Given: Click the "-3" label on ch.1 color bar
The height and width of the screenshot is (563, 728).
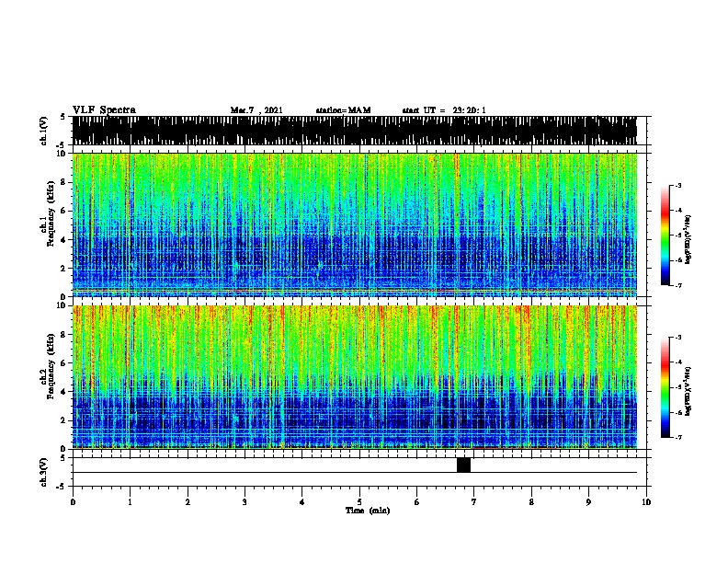Looking at the screenshot, I should pyautogui.click(x=677, y=186).
